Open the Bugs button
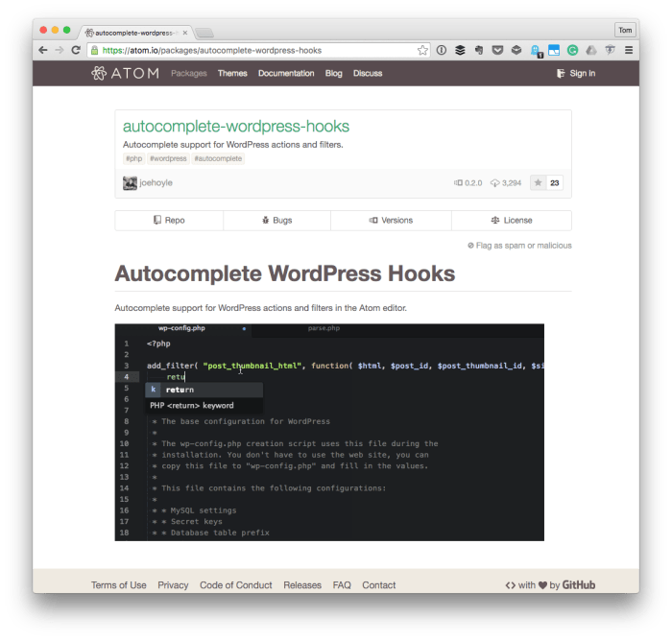 click(x=276, y=220)
